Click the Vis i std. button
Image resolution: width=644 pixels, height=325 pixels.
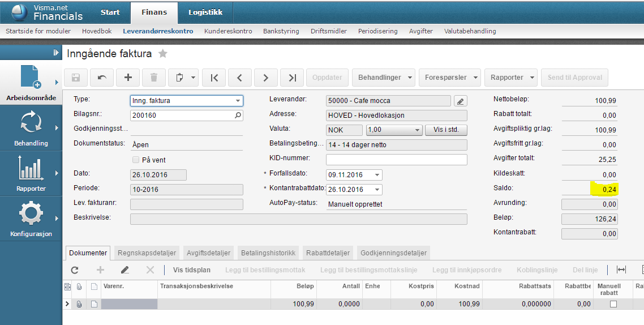(446, 130)
